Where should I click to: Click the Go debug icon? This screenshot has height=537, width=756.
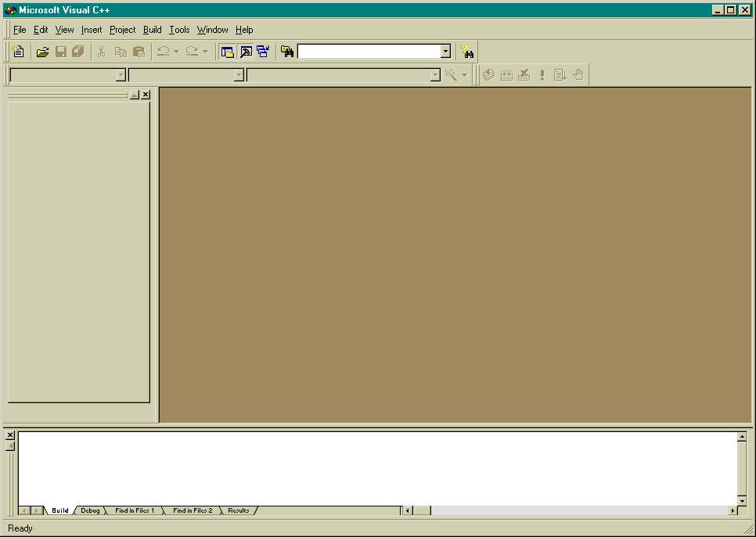point(560,74)
